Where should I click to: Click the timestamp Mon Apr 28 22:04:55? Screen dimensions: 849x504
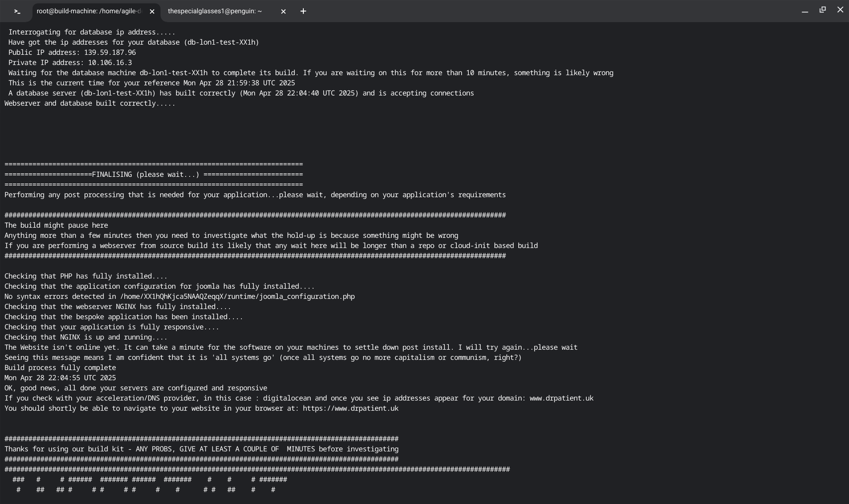(60, 378)
